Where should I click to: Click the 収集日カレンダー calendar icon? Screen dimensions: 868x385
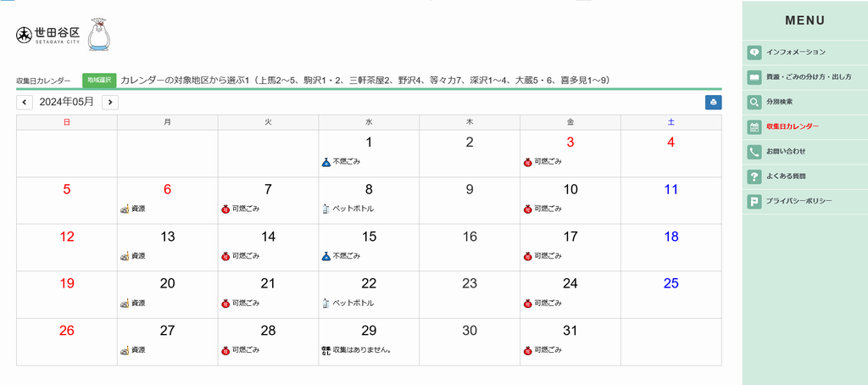pyautogui.click(x=754, y=127)
